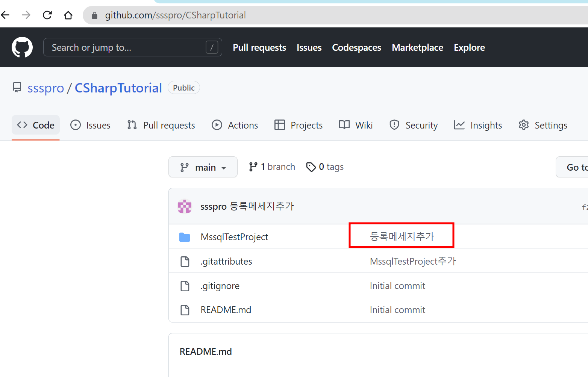Screen dimensions: 588x377
Task: Focus the Search or jump to field
Action: point(133,47)
